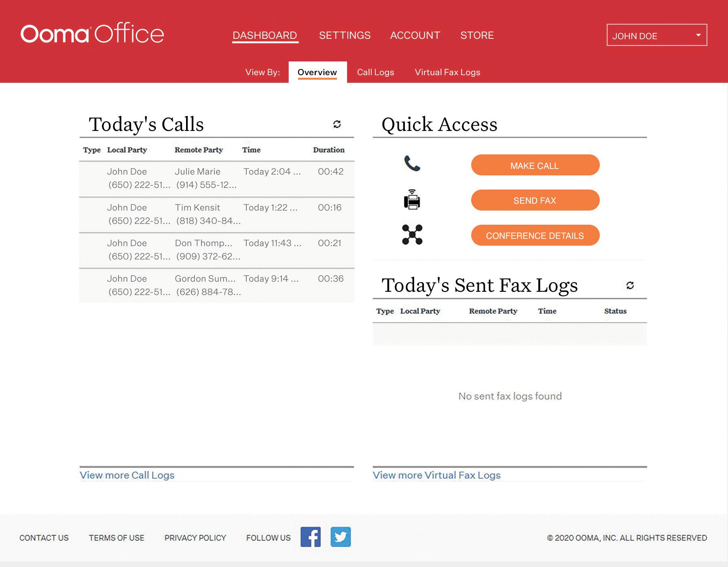Screen dimensions: 728x567
Task: Click the MAKE CALL button
Action: click(535, 165)
